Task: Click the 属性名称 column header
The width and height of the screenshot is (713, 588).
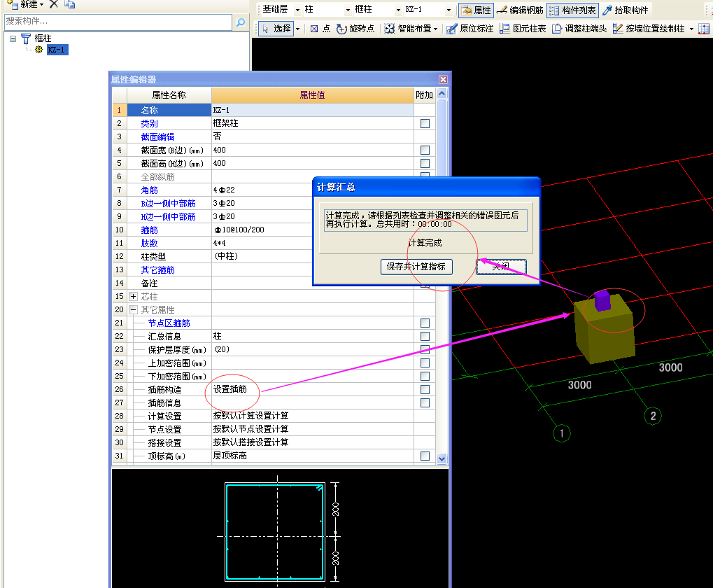Action: 169,95
